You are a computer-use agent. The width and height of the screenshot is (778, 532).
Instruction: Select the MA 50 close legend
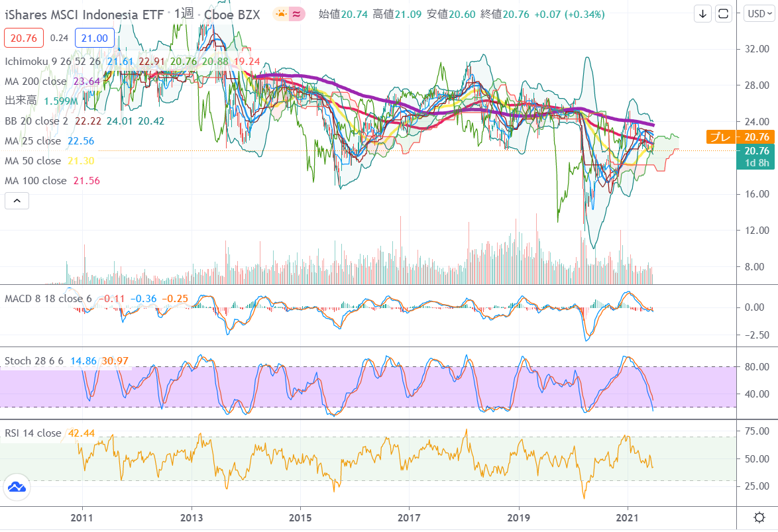coord(32,161)
